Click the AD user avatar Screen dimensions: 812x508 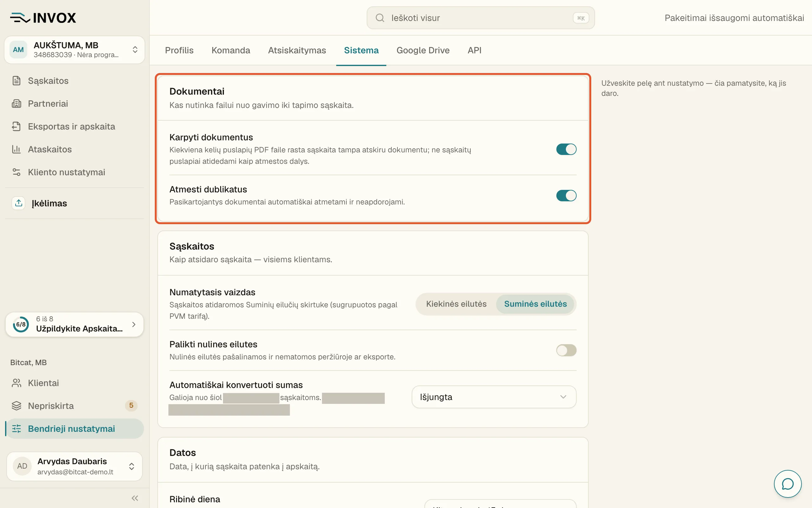[22, 466]
